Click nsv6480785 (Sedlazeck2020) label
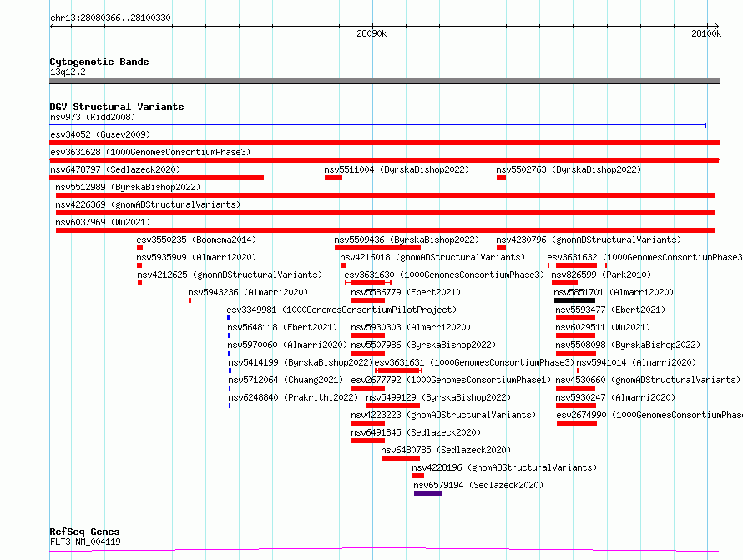The height and width of the screenshot is (560, 743). click(446, 450)
